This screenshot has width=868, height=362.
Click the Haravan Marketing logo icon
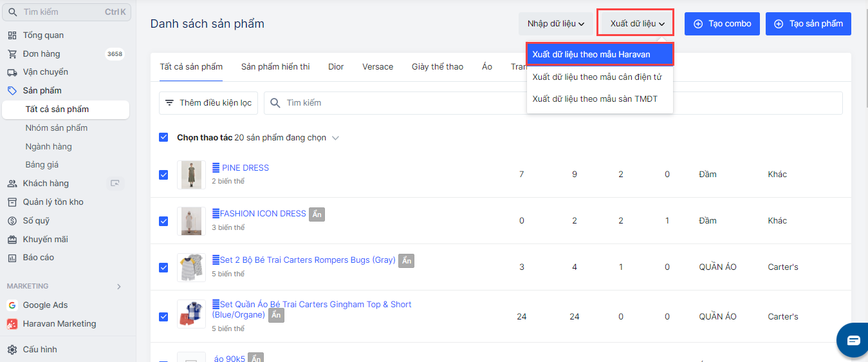tap(12, 324)
